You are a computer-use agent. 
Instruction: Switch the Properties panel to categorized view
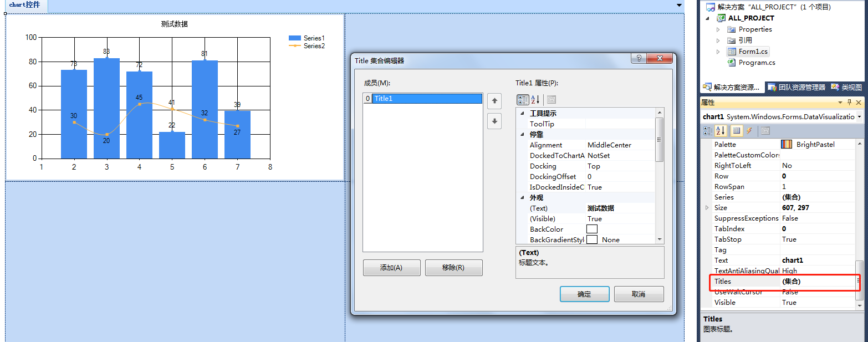point(708,131)
